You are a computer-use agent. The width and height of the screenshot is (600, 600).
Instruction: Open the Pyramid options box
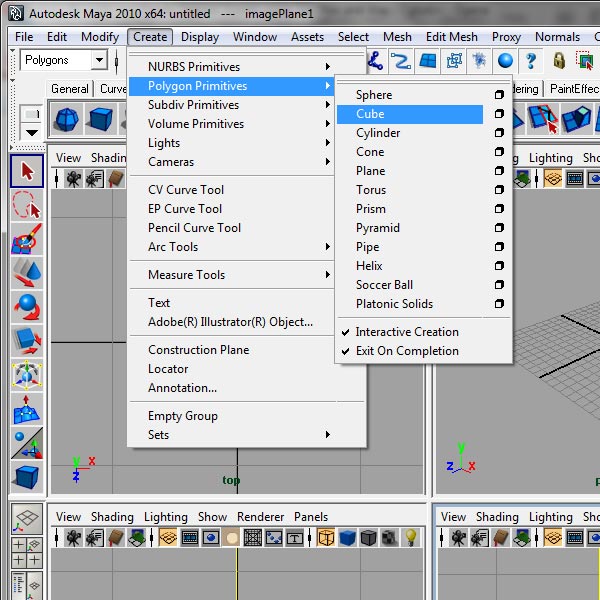click(x=499, y=228)
